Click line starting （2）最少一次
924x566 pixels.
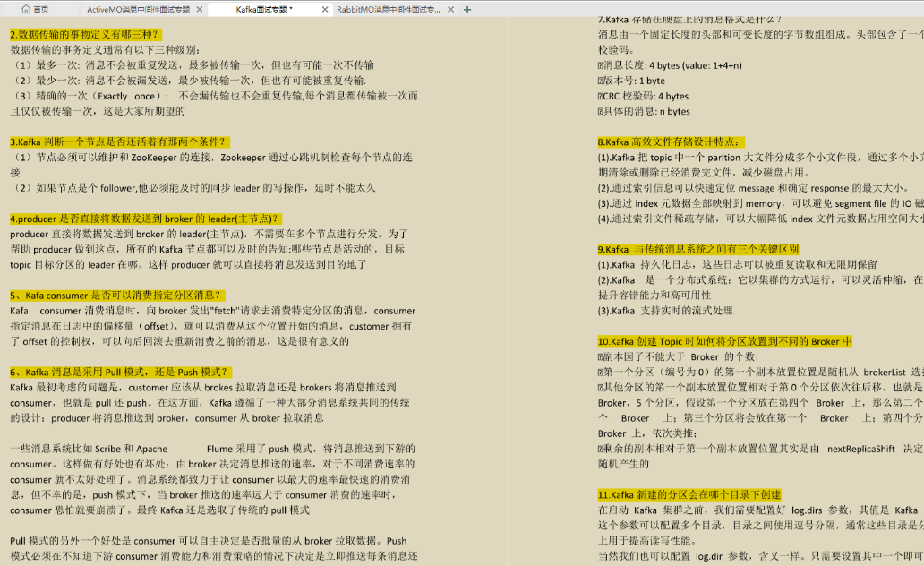189,81
